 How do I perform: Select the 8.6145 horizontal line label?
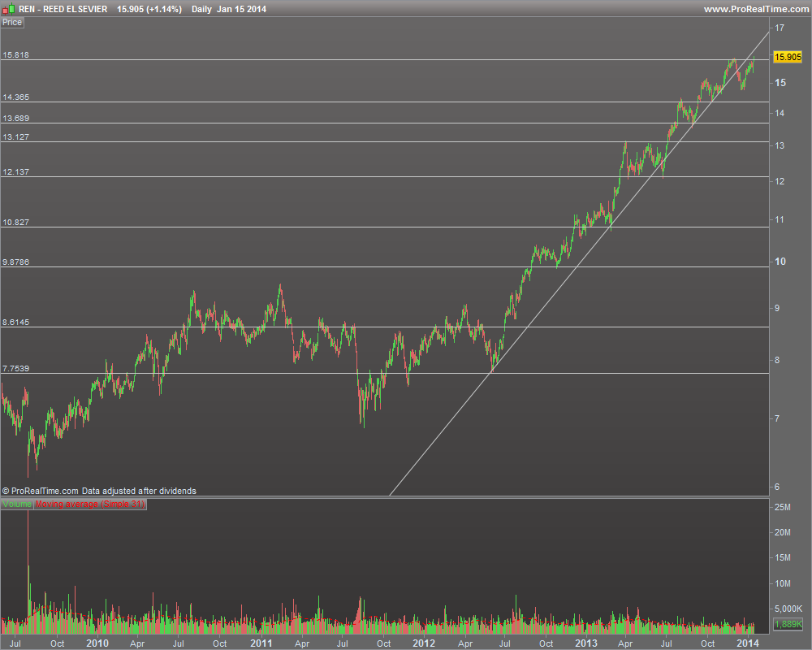[x=15, y=322]
